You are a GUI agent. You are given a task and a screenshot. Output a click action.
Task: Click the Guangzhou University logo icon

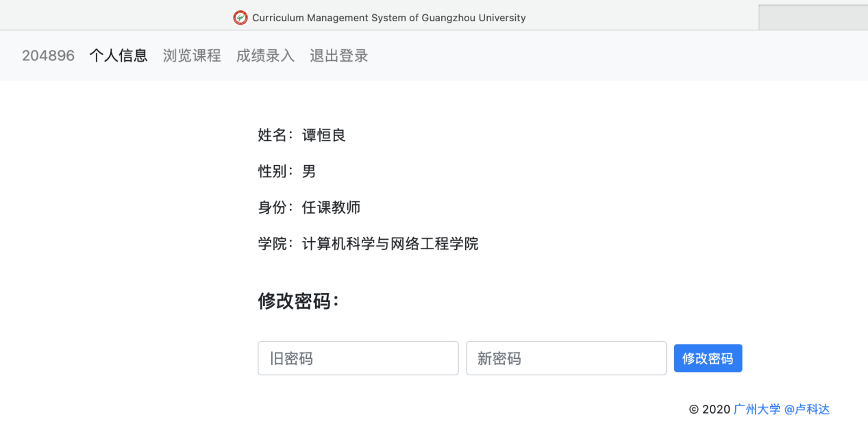(x=240, y=18)
